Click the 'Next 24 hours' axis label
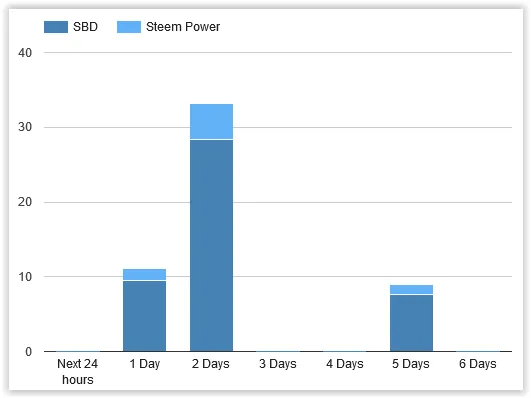The image size is (531, 398). coord(78,372)
